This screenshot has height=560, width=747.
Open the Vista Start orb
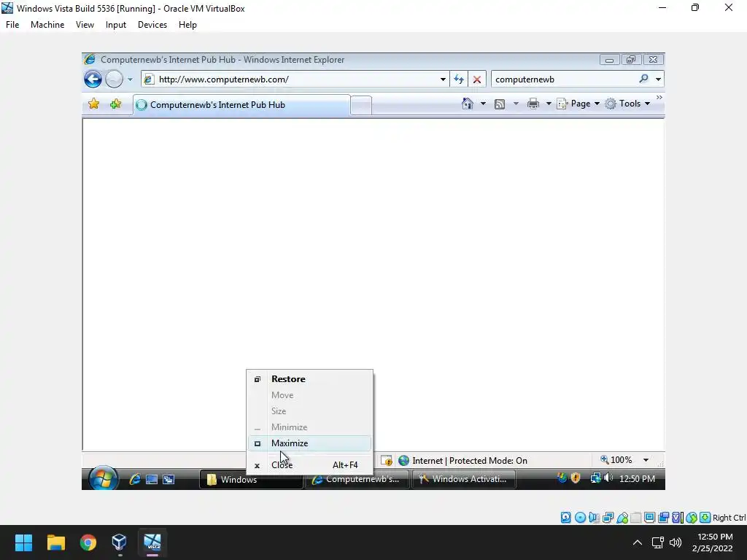(x=104, y=478)
